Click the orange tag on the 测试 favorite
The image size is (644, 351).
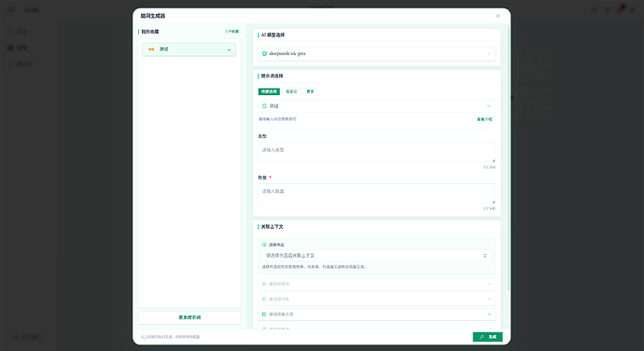coord(151,49)
